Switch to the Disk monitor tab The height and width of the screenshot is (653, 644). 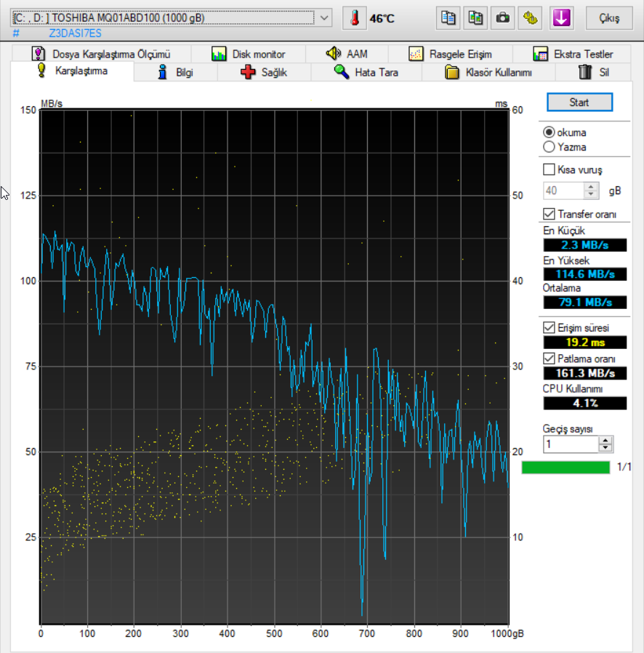coord(249,54)
